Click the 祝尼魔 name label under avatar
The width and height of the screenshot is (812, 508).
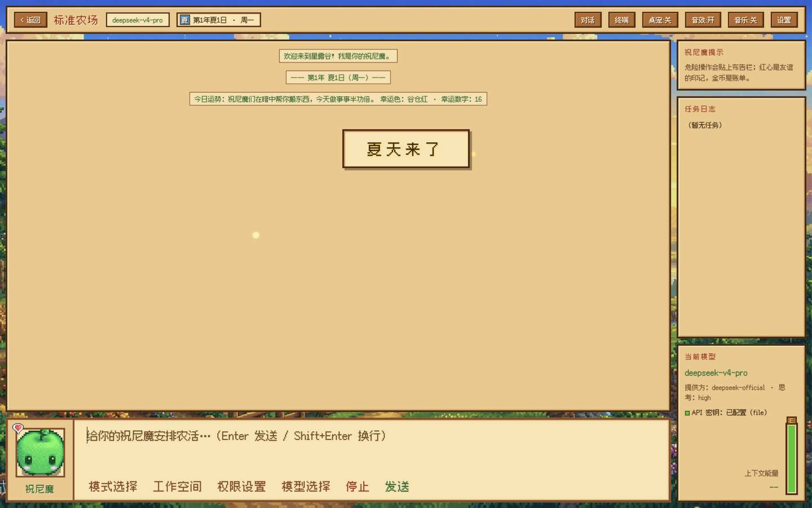tap(39, 489)
